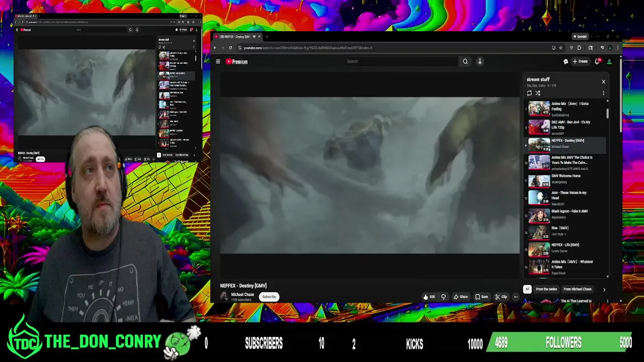Share the NEFFEX - Destiny video

(x=461, y=297)
